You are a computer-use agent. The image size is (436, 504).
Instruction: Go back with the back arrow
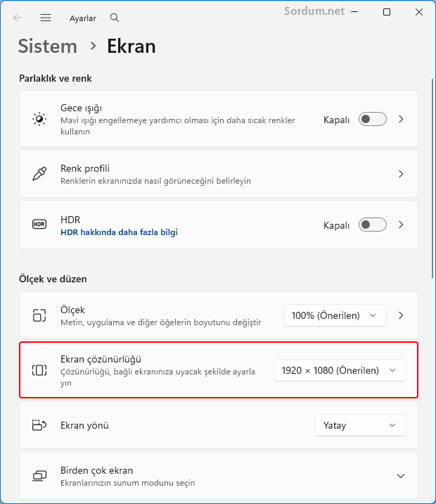tap(18, 18)
